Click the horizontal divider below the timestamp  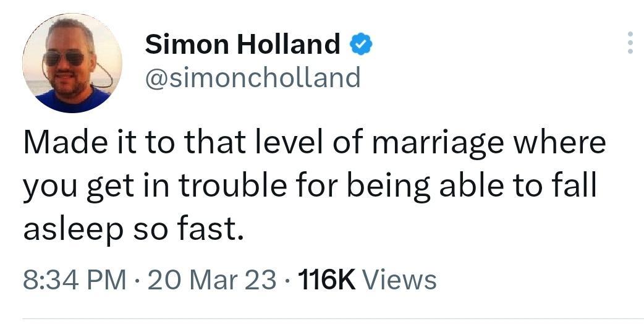tap(321, 319)
